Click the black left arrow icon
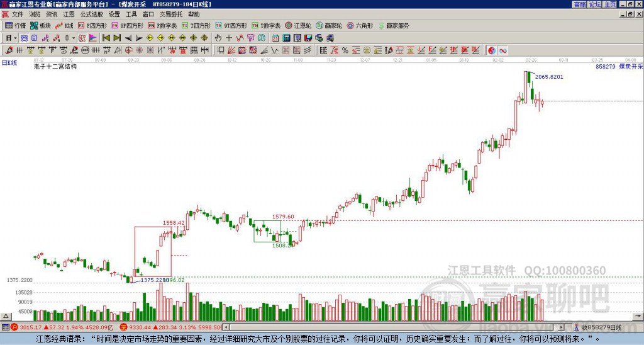 tap(128, 38)
